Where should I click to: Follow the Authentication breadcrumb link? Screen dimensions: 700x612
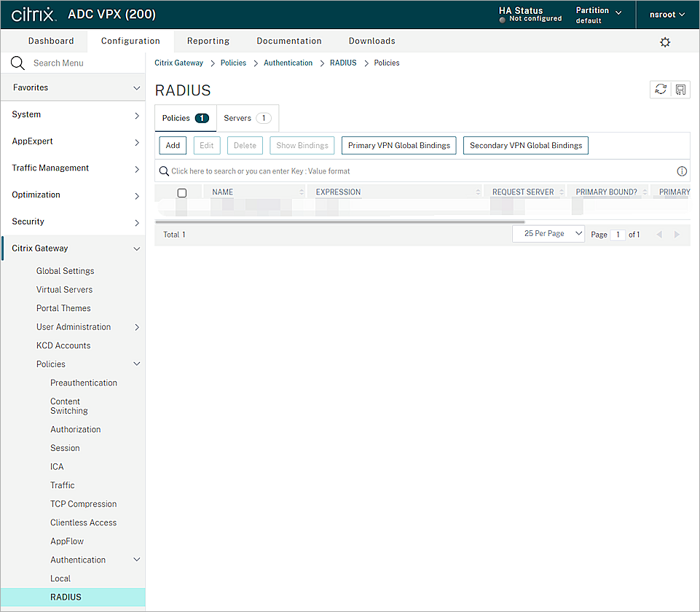[x=288, y=63]
